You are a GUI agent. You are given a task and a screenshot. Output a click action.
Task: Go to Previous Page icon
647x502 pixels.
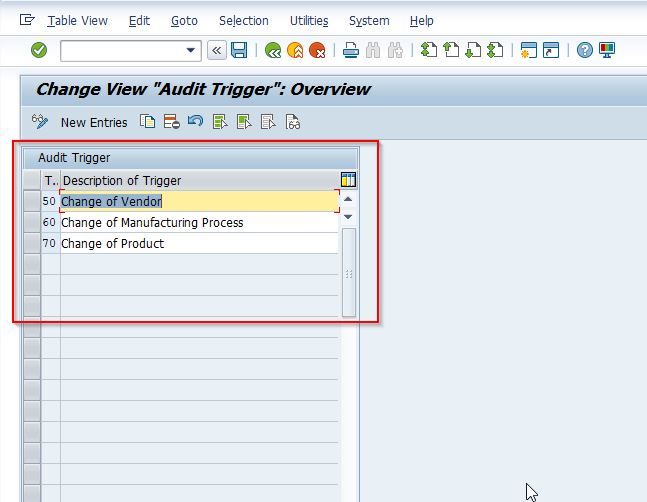click(x=451, y=50)
